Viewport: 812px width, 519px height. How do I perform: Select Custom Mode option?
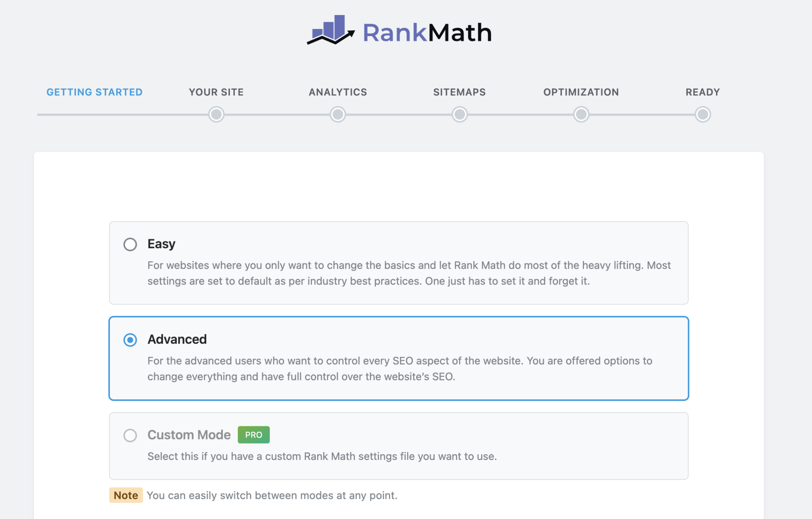(130, 435)
